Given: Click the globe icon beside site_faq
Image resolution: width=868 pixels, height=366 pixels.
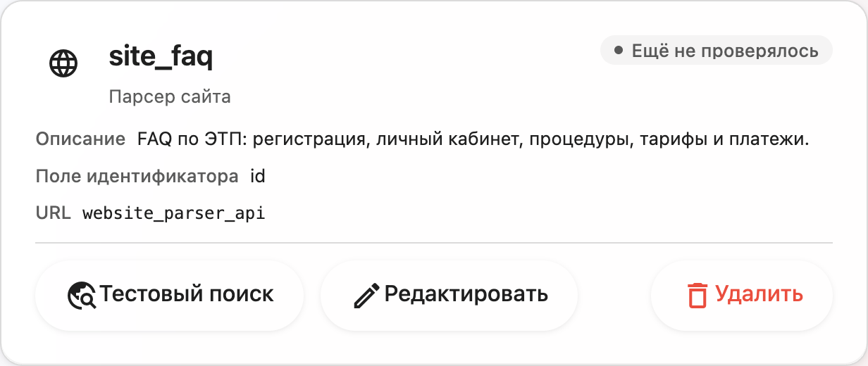Looking at the screenshot, I should (x=63, y=64).
